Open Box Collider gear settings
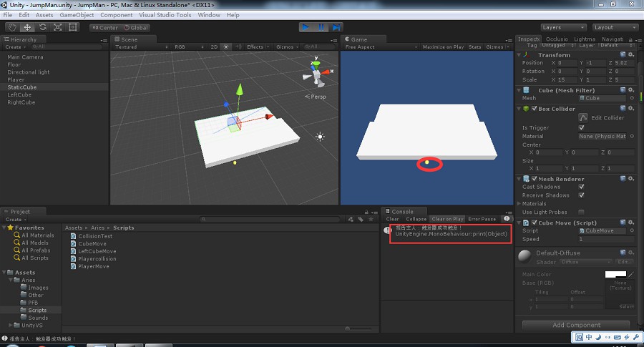This screenshot has height=347, width=644. (x=631, y=109)
